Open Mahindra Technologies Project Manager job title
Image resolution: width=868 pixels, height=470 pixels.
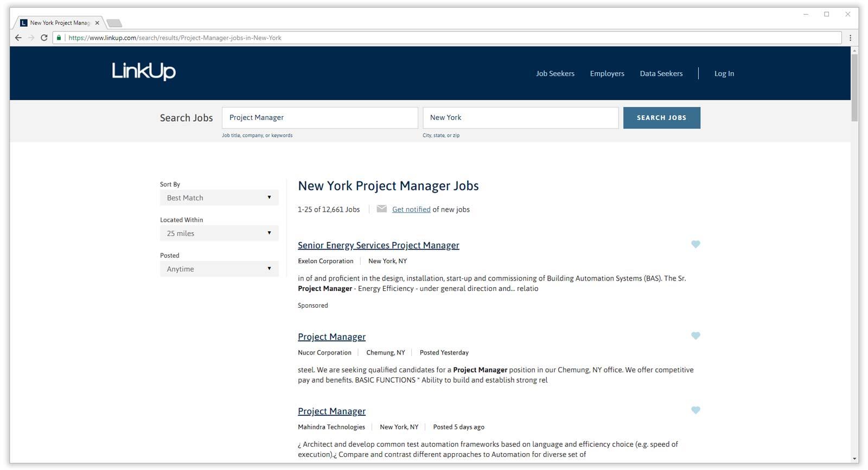[331, 411]
